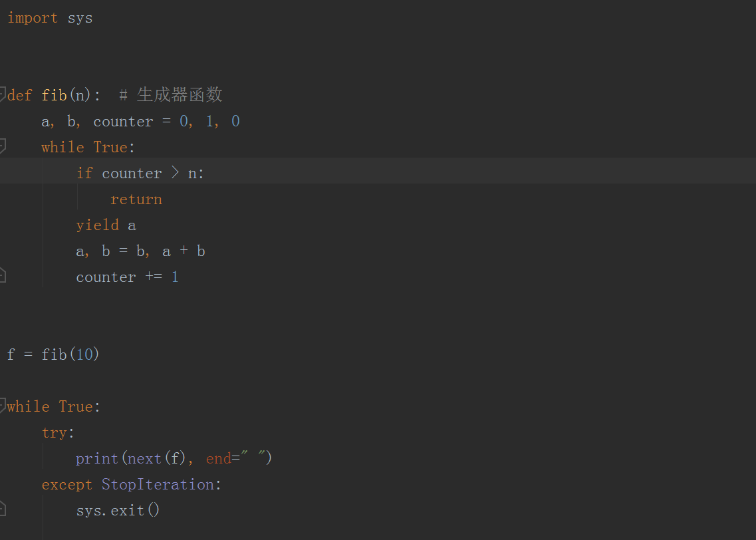
Task: Place cursor on fib in def line
Action: tap(54, 95)
